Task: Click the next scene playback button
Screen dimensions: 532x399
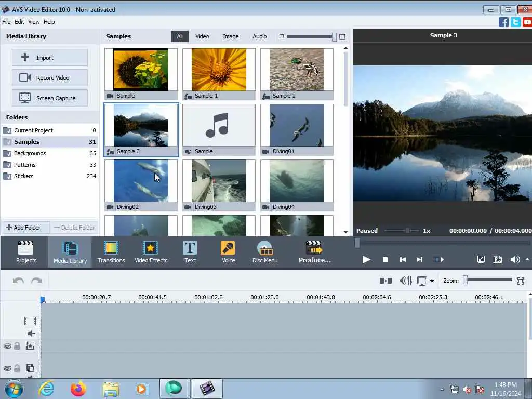Action: pos(438,260)
